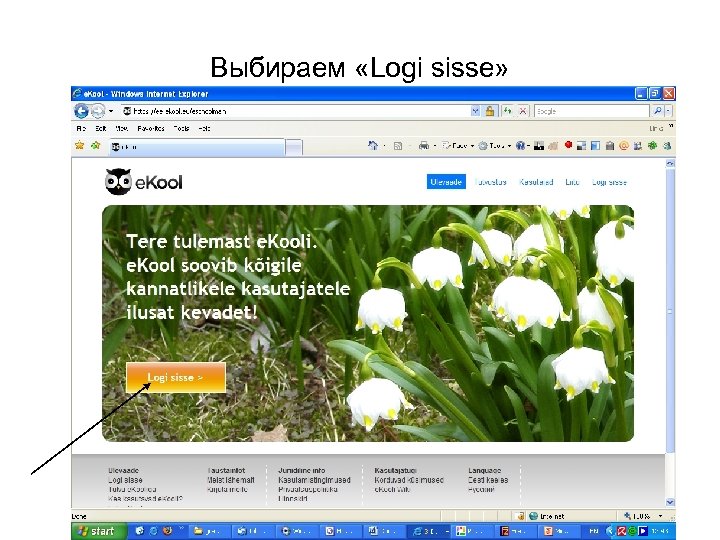720x540 pixels.
Task: Select the eKool browser tab
Action: [197, 147]
